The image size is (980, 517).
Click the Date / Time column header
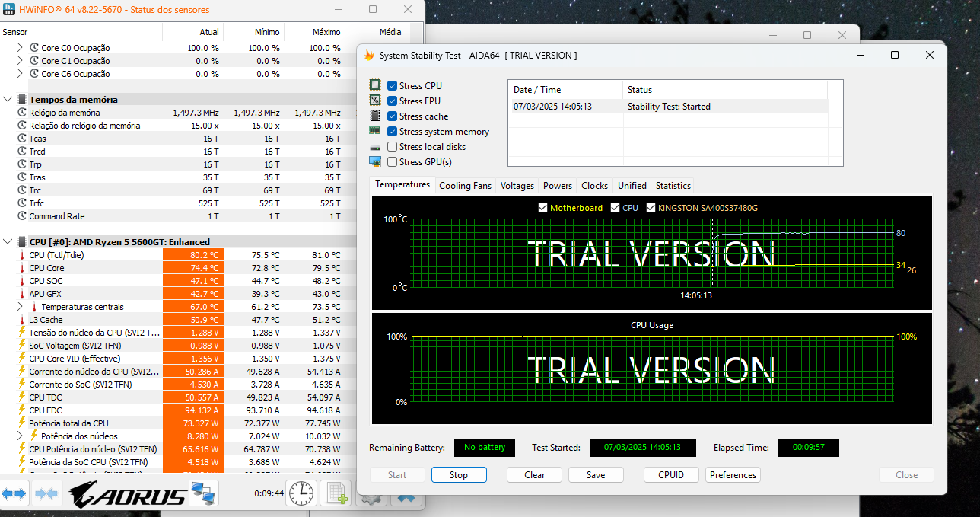coord(565,90)
